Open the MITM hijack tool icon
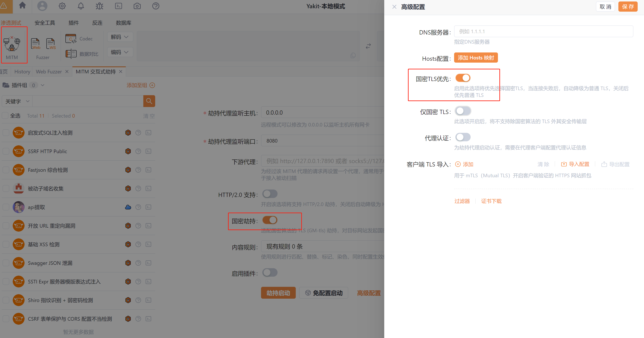Image resolution: width=644 pixels, height=338 pixels. click(12, 44)
